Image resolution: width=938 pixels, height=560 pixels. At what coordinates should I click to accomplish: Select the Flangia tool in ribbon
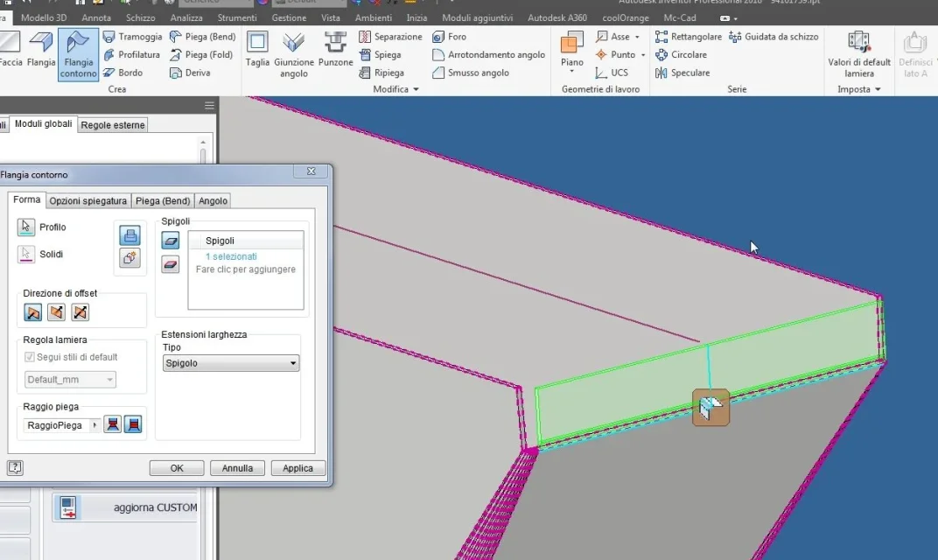[40, 50]
